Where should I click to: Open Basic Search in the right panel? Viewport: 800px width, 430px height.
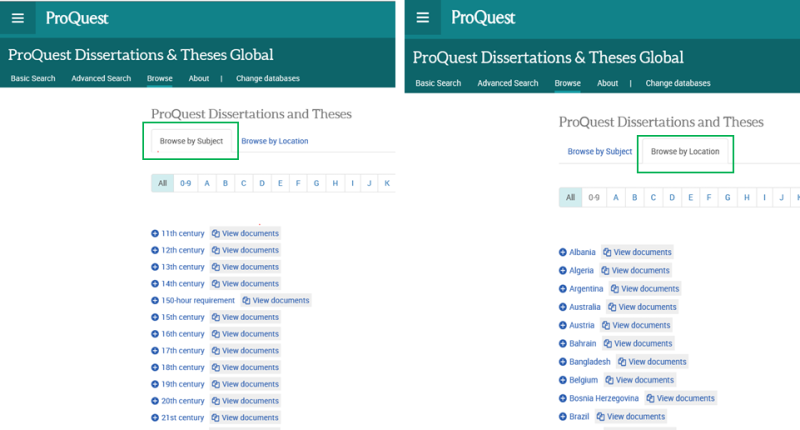(438, 83)
